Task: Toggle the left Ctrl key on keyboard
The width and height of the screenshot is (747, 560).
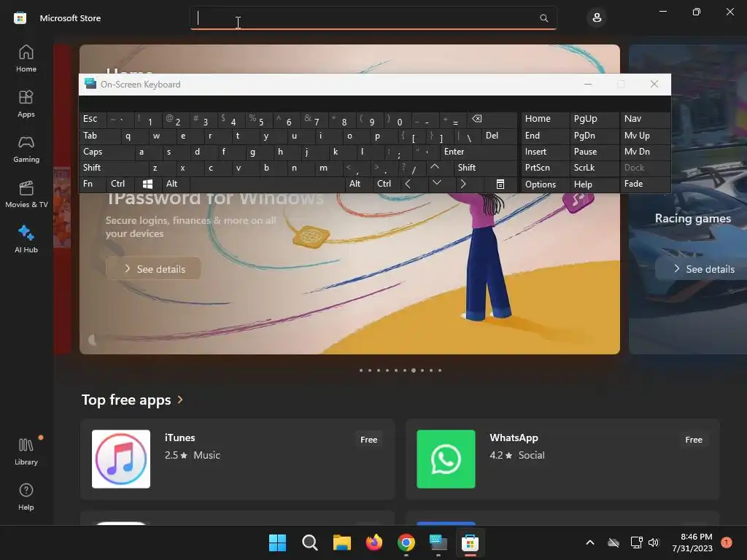Action: 120,184
